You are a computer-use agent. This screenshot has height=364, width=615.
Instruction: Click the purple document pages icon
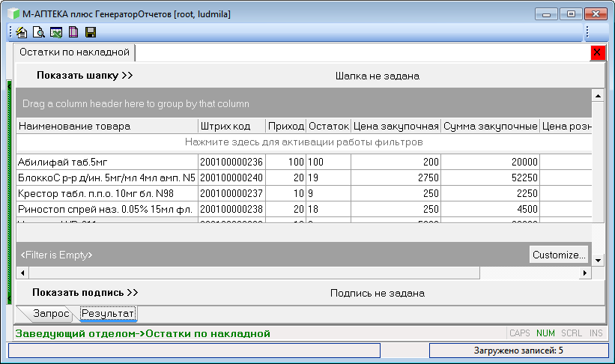73,32
